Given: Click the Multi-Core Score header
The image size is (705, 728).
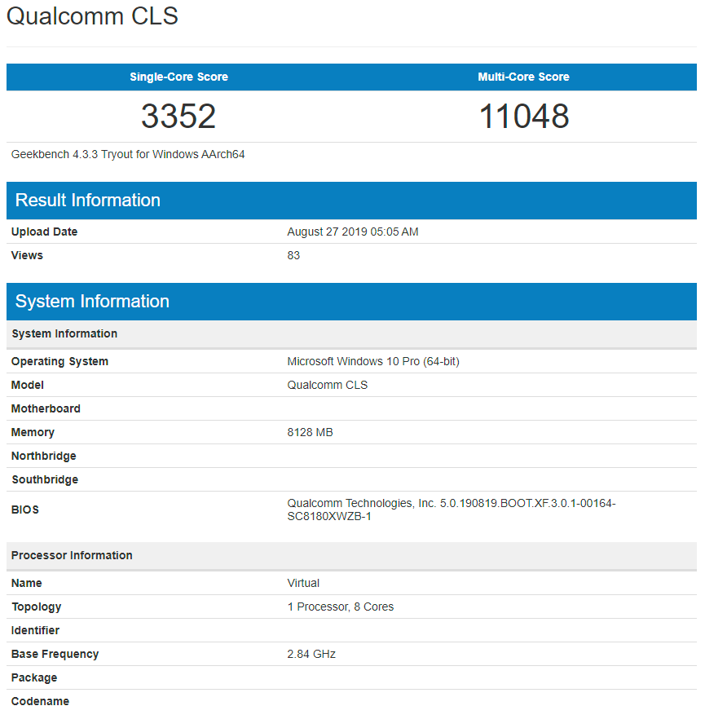Looking at the screenshot, I should coord(524,77).
